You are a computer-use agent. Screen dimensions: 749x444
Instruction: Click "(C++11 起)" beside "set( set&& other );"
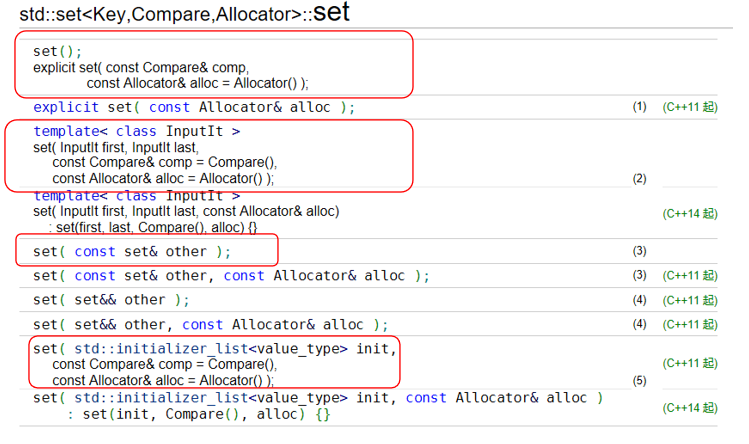point(690,301)
